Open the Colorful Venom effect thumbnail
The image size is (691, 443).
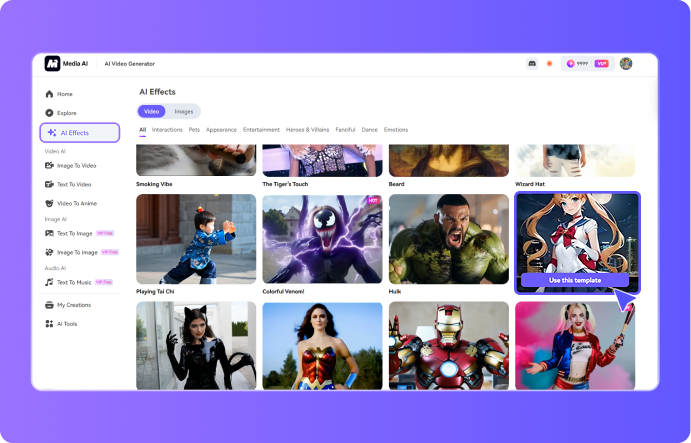323,239
